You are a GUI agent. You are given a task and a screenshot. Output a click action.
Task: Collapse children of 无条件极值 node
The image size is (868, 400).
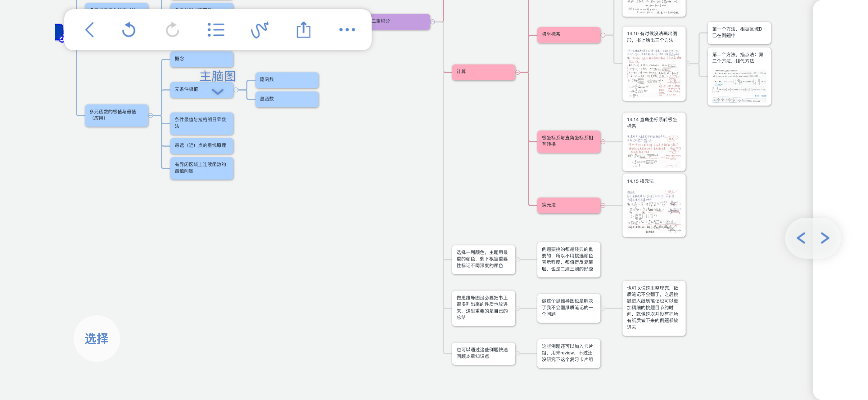236,90
